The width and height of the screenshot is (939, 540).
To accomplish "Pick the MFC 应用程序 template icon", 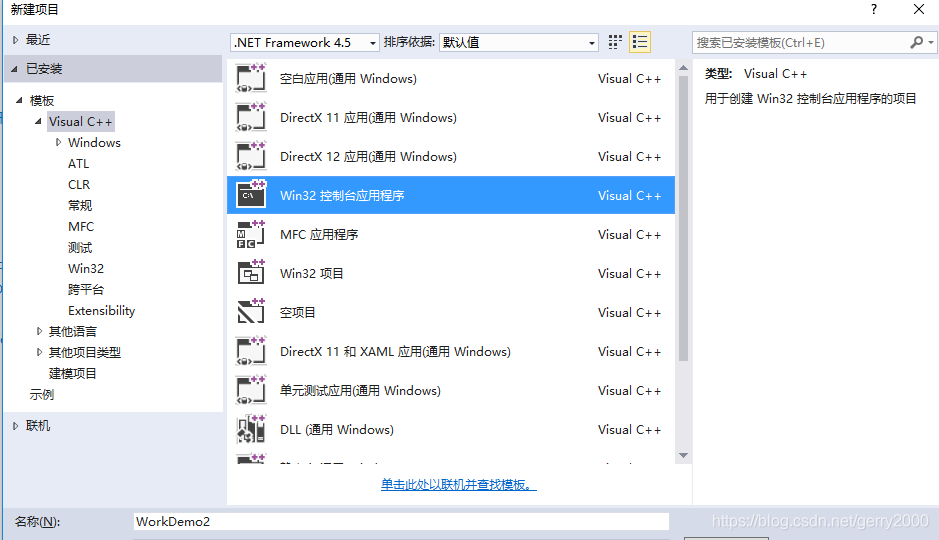I will click(251, 234).
